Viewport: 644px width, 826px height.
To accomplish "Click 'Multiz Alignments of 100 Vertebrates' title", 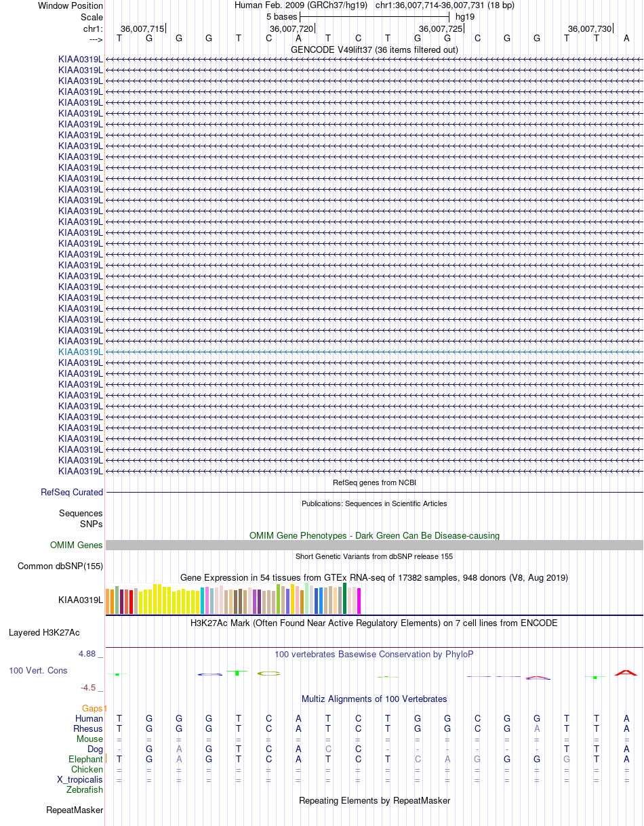I will (374, 699).
